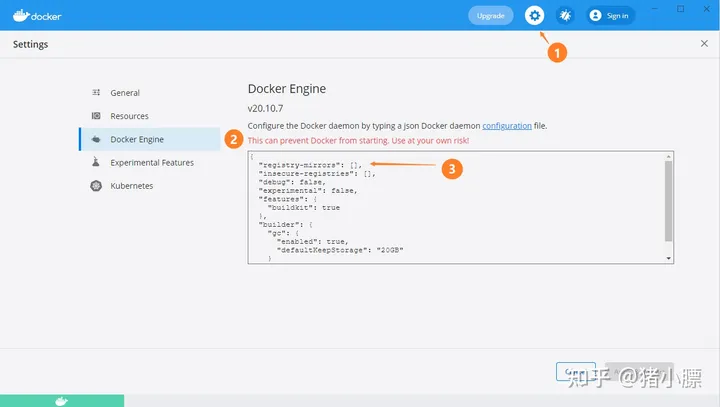Click the Kubernetes wheel icon

pyautogui.click(x=96, y=186)
